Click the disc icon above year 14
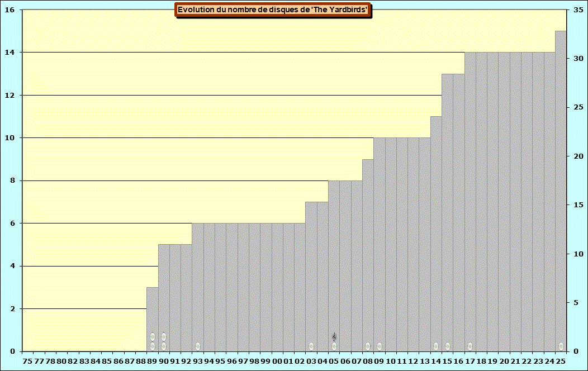This screenshot has height=371, width=588. (436, 346)
